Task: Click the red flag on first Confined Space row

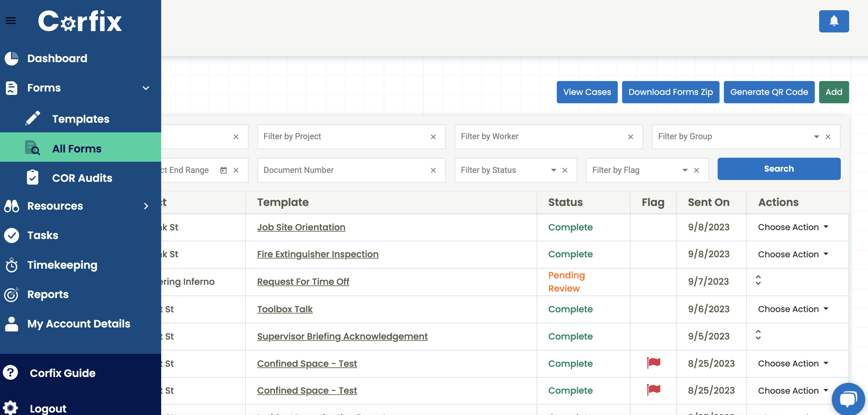Action: (653, 363)
